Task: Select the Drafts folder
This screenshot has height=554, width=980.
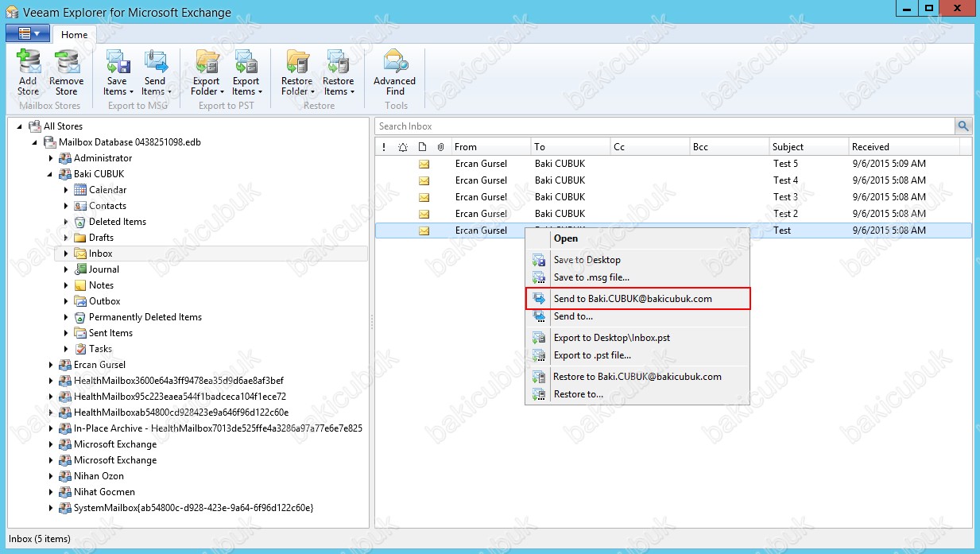Action: click(101, 238)
